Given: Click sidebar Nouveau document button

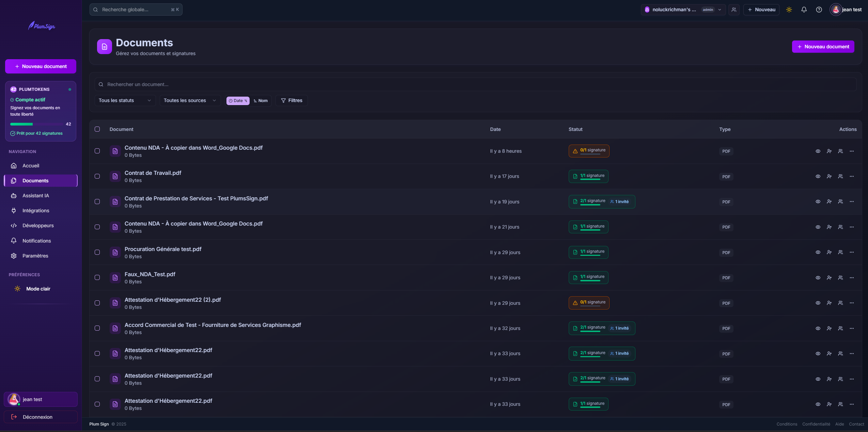Looking at the screenshot, I should (41, 66).
